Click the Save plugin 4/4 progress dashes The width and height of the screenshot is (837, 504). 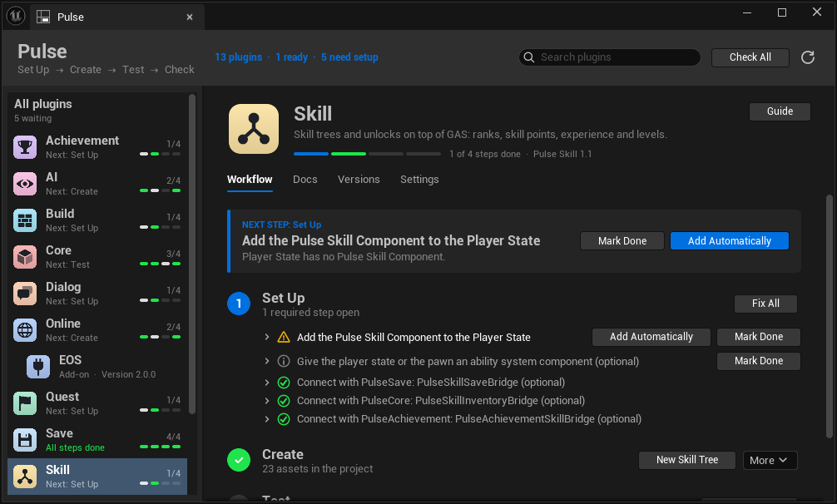160,447
